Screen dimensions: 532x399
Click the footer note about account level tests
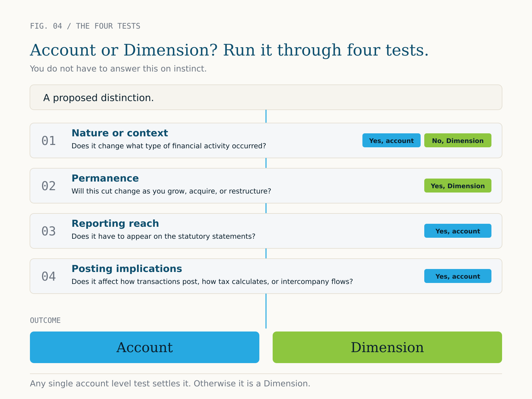170,384
